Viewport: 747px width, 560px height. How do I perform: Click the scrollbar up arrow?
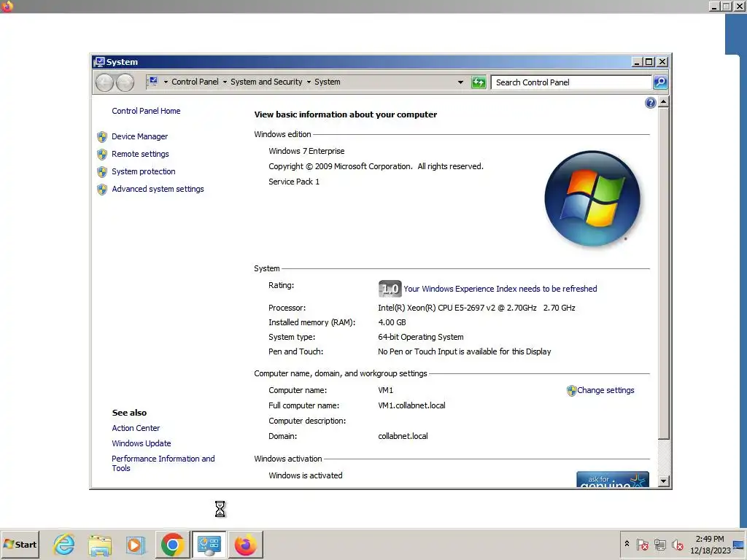point(664,102)
